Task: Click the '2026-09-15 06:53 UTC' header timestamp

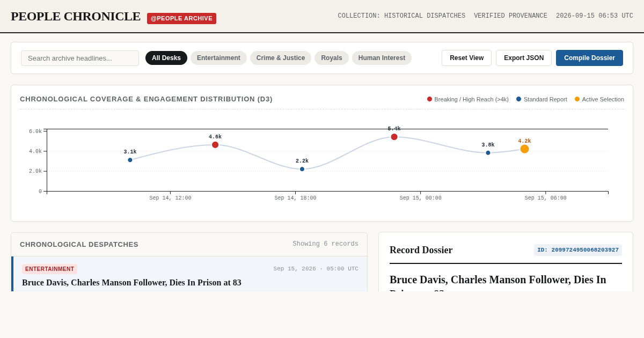Action: tap(595, 16)
